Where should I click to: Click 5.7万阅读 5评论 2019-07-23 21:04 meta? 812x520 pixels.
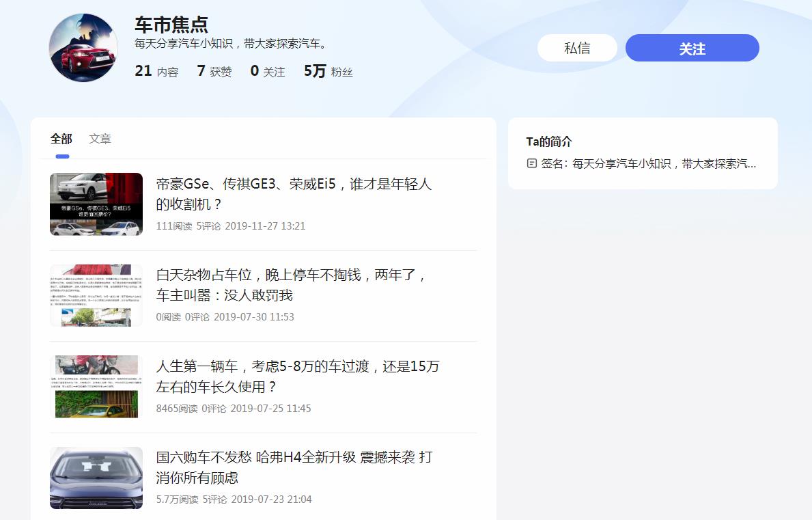234,500
